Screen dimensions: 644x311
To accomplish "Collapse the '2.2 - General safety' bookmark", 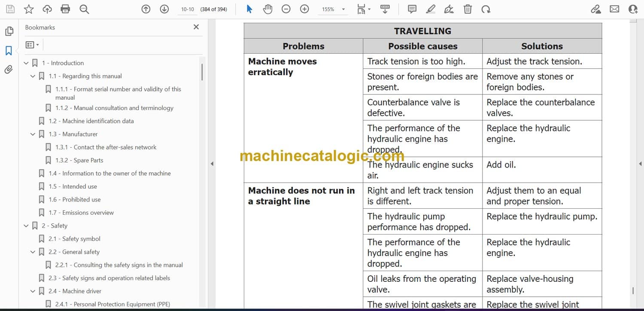I will (33, 252).
